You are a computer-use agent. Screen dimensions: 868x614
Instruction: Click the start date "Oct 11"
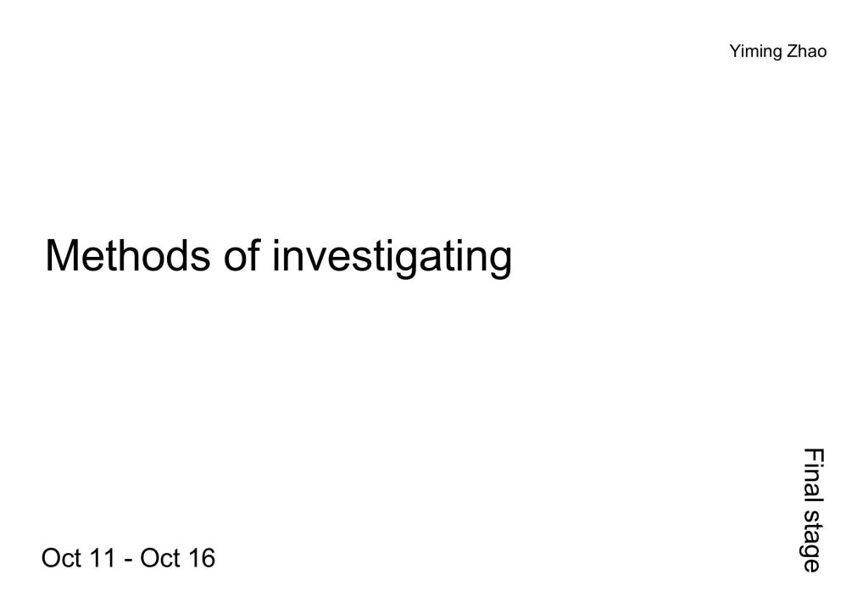click(x=79, y=558)
